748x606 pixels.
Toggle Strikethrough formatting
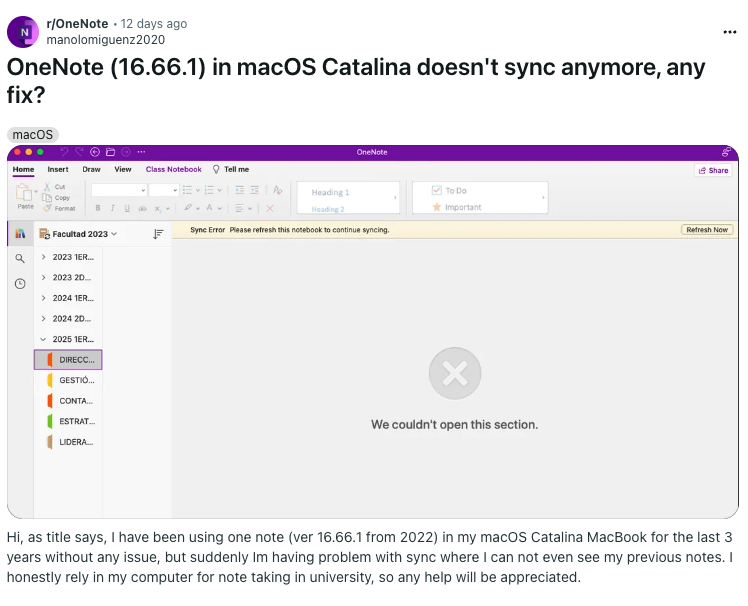pos(142,208)
